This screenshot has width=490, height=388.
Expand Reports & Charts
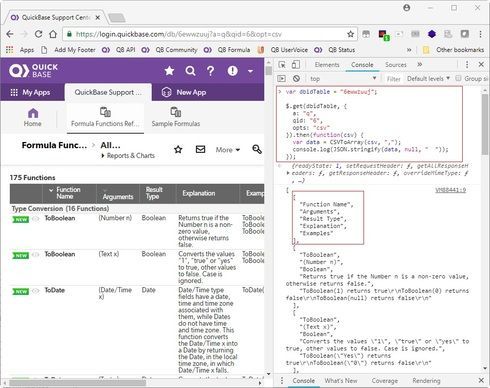pyautogui.click(x=128, y=156)
